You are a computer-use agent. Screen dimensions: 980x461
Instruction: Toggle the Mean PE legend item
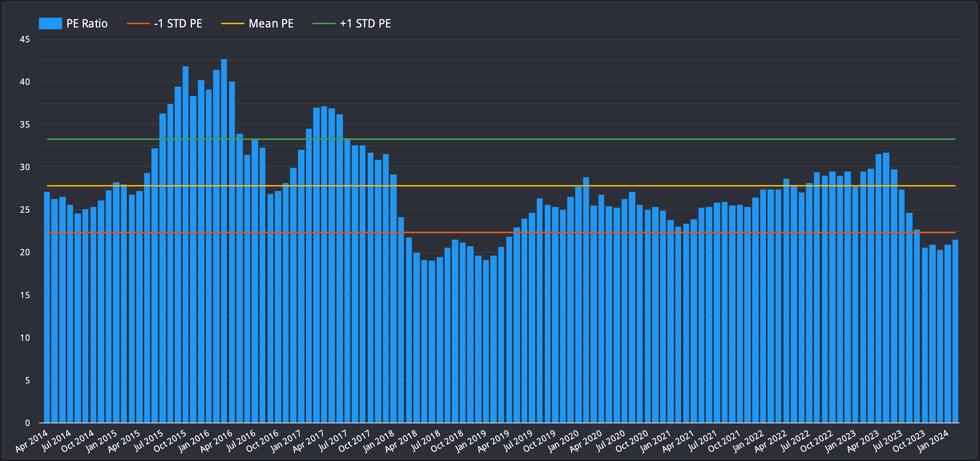coord(271,24)
